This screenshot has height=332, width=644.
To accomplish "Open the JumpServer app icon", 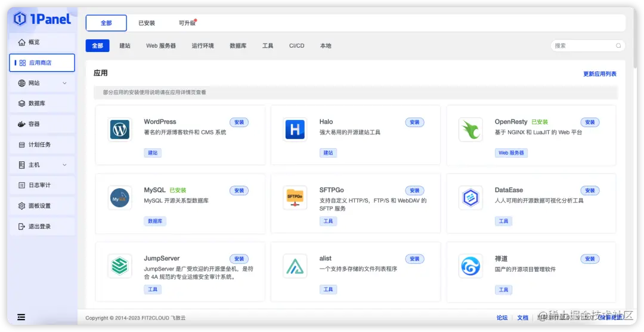I will [x=120, y=266].
